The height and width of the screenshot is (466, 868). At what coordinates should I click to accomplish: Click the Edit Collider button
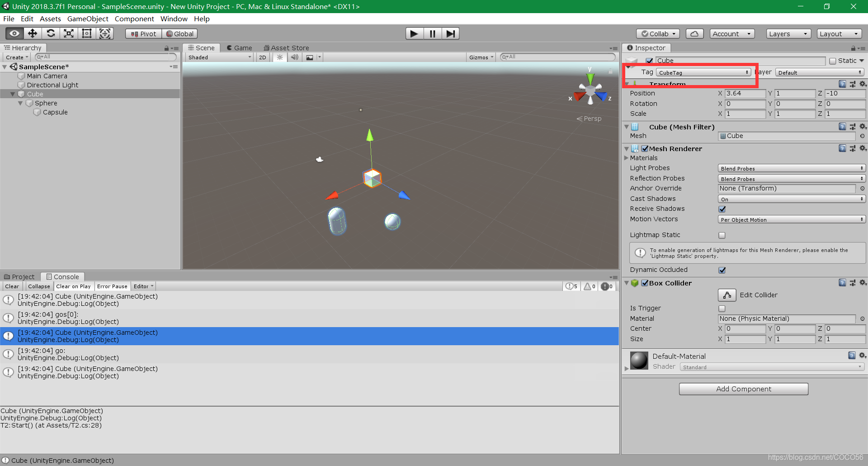727,295
